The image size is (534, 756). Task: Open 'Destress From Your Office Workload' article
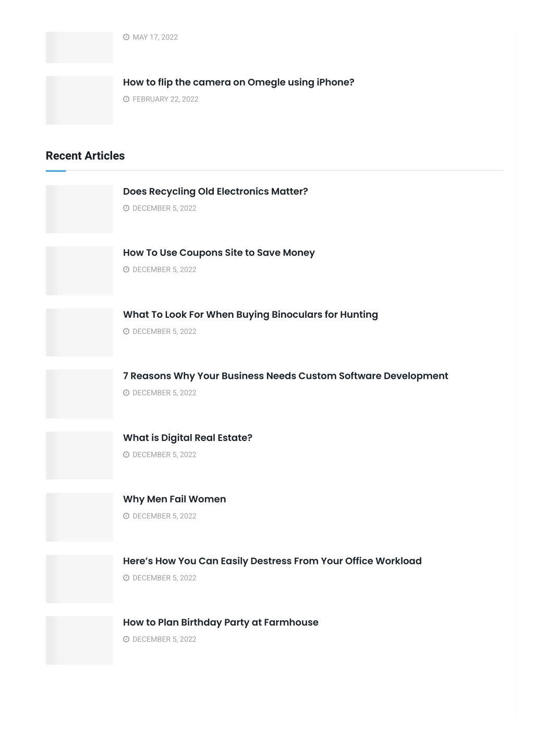pyautogui.click(x=272, y=561)
